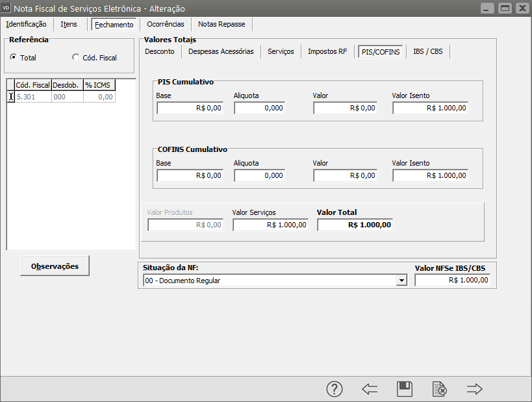Open the Notas Repasse tab
532x402 pixels.
coord(222,24)
